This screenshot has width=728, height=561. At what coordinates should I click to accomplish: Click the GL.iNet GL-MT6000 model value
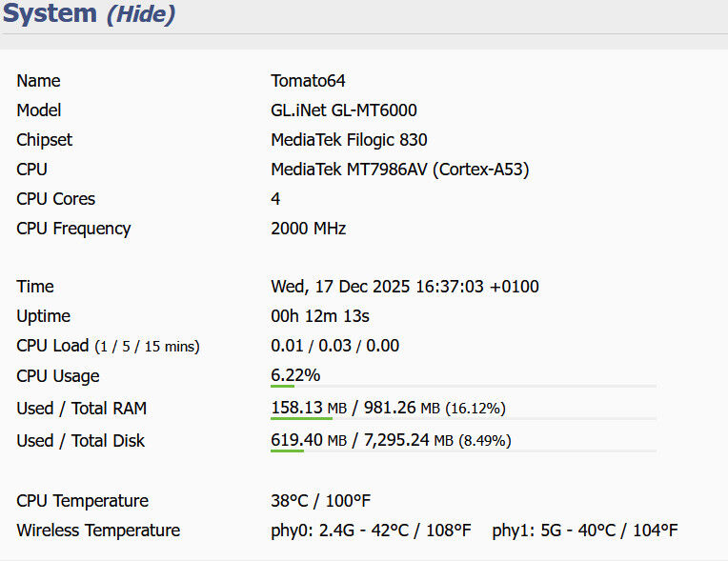point(344,110)
